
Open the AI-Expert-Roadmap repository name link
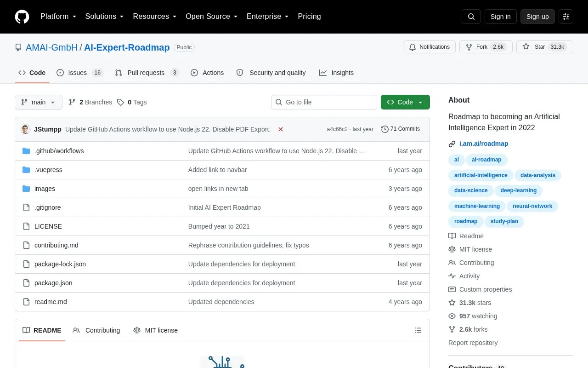(x=127, y=47)
